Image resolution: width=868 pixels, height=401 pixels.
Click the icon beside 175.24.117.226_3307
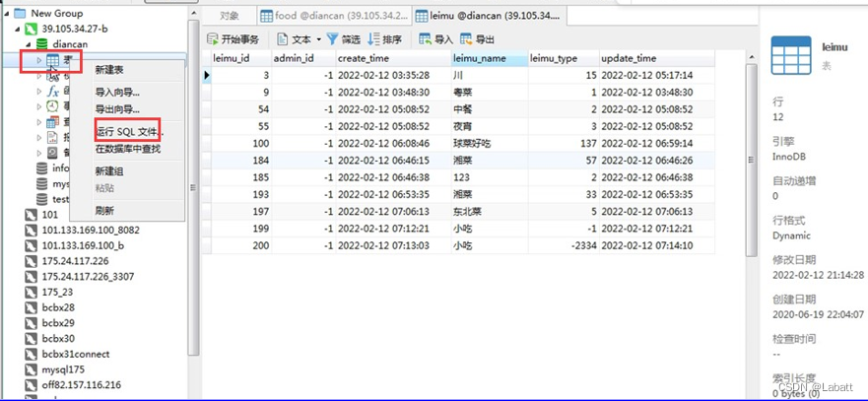click(x=31, y=277)
